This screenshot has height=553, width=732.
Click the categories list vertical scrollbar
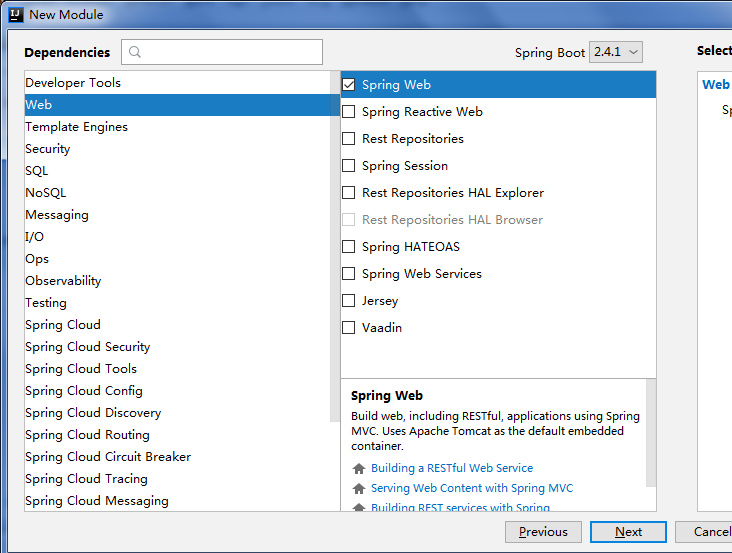[335, 246]
